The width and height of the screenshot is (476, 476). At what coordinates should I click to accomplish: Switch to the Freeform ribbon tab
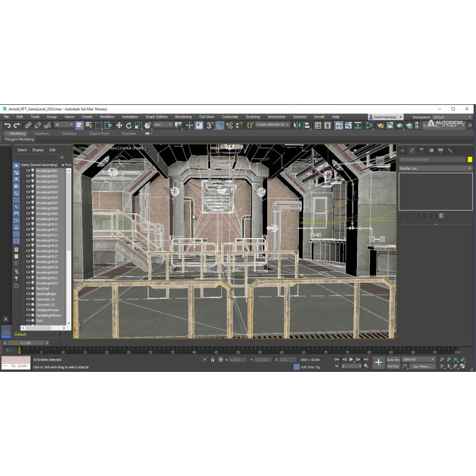[42, 133]
